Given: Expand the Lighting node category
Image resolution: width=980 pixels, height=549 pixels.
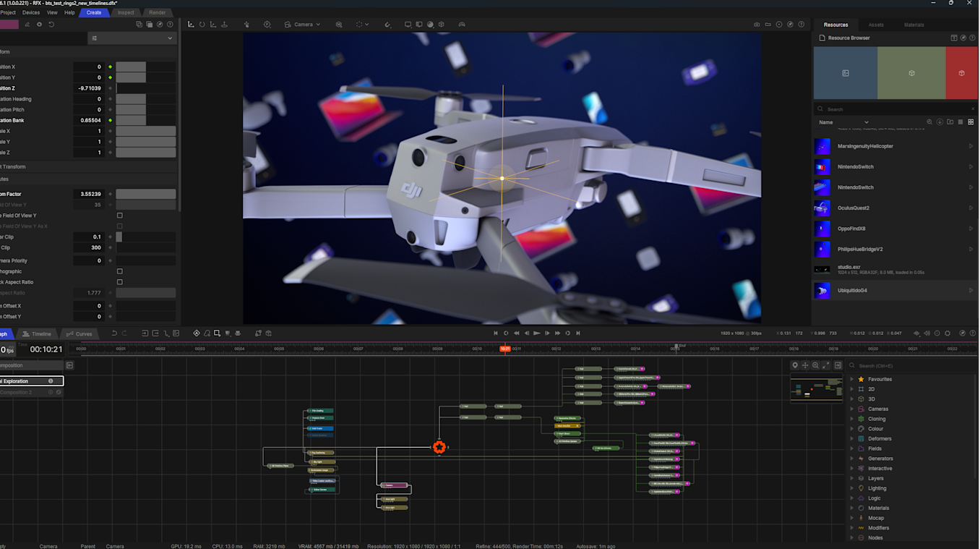Looking at the screenshot, I should 852,488.
